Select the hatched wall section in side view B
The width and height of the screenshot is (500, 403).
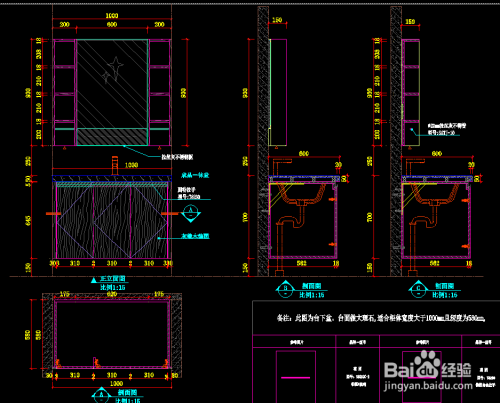(x=263, y=141)
